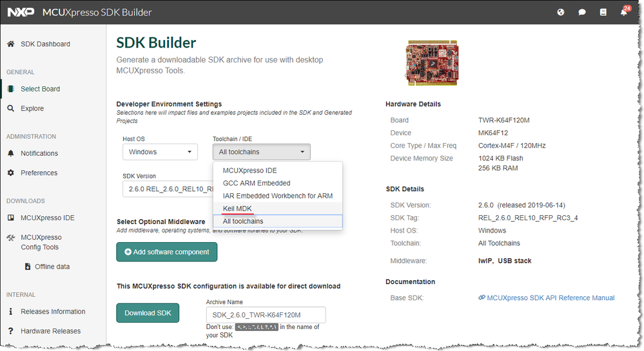This screenshot has width=644, height=351.
Task: Click the forbidden characters badge
Action: (x=257, y=327)
